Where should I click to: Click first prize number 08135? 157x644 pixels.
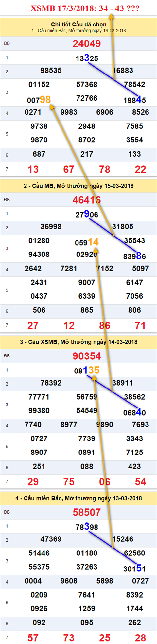pos(87,370)
